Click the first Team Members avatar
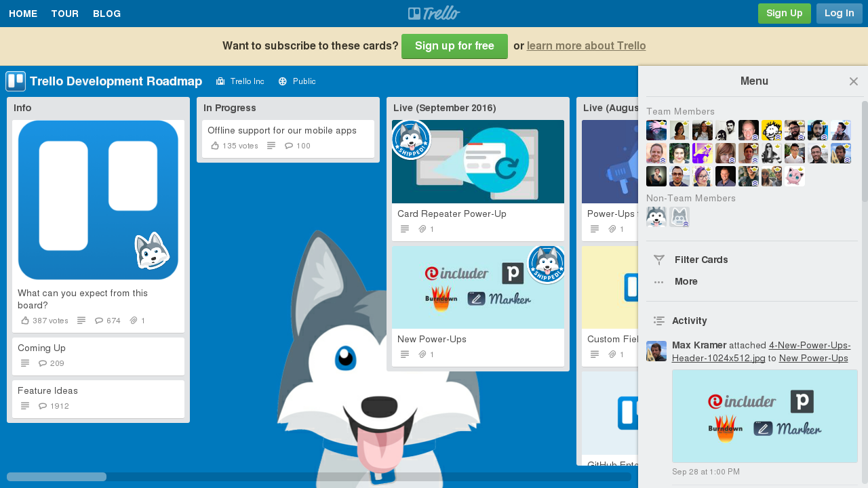 pos(656,130)
